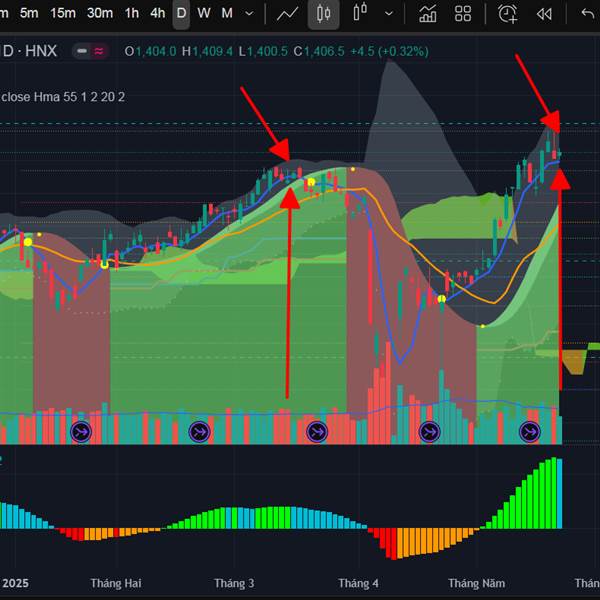This screenshot has height=600, width=600.
Task: Open the Indicators icon
Action: pyautogui.click(x=427, y=14)
